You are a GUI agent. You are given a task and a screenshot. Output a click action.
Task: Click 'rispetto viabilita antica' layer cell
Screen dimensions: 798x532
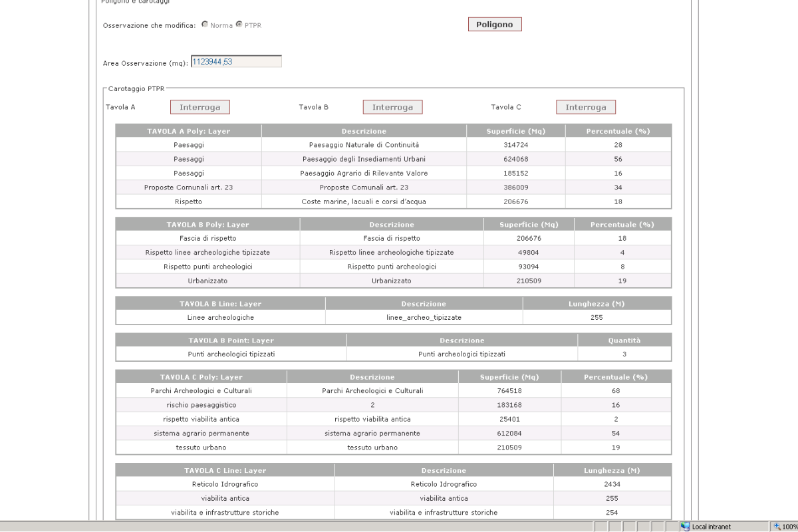(201, 419)
